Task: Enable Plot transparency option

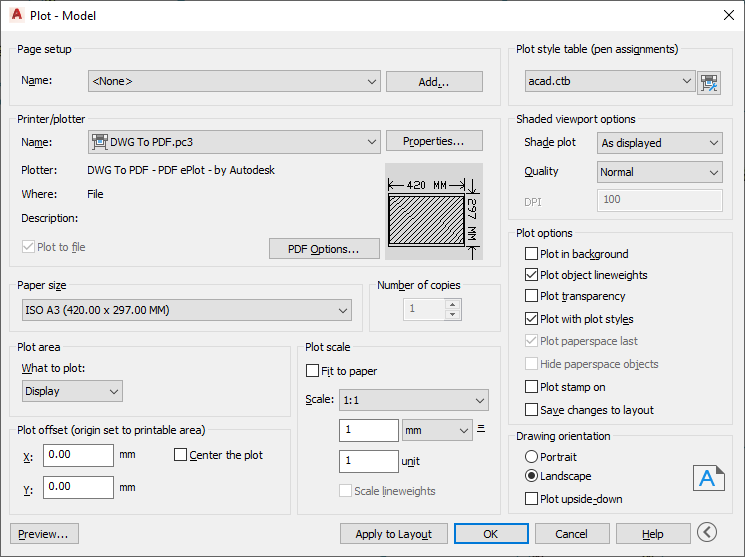Action: (x=531, y=296)
